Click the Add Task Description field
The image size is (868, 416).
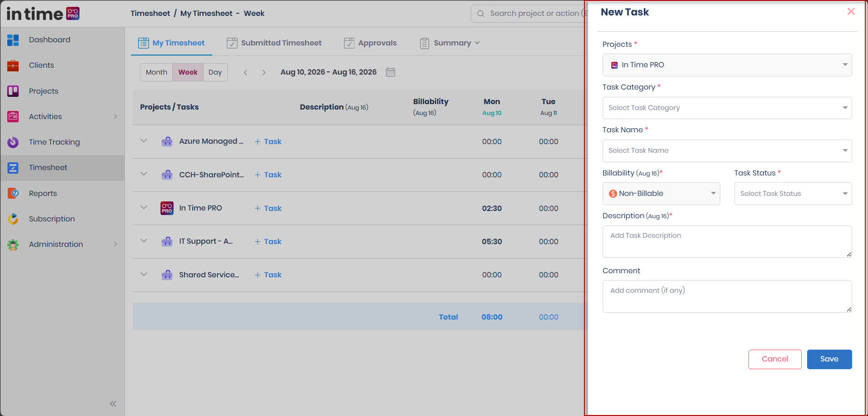727,242
